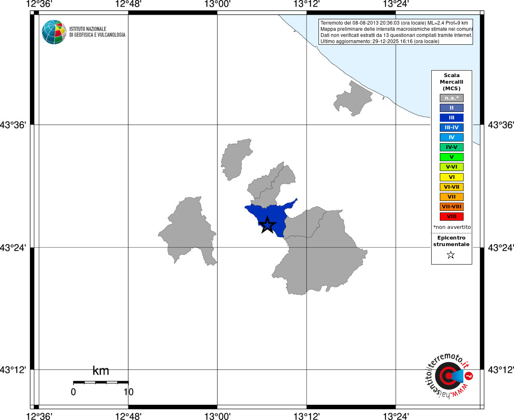Click the grey n.a.* legend swatch
This screenshot has height=420, width=514.
[x=452, y=98]
